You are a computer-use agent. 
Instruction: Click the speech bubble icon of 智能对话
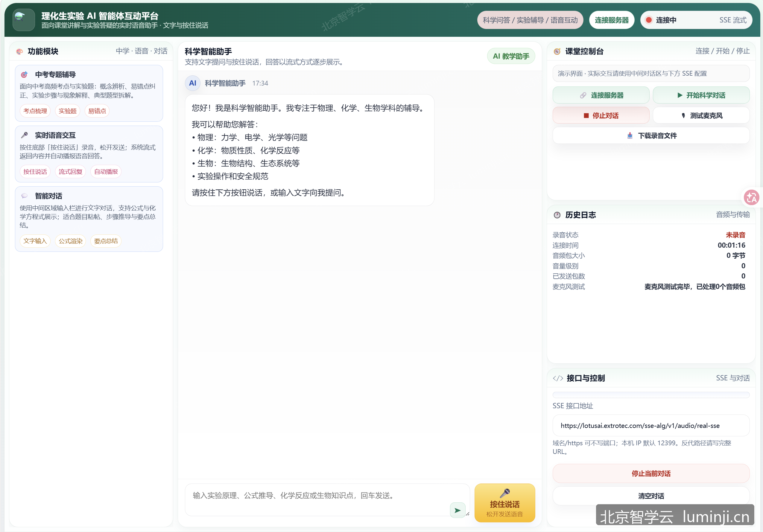(x=24, y=196)
